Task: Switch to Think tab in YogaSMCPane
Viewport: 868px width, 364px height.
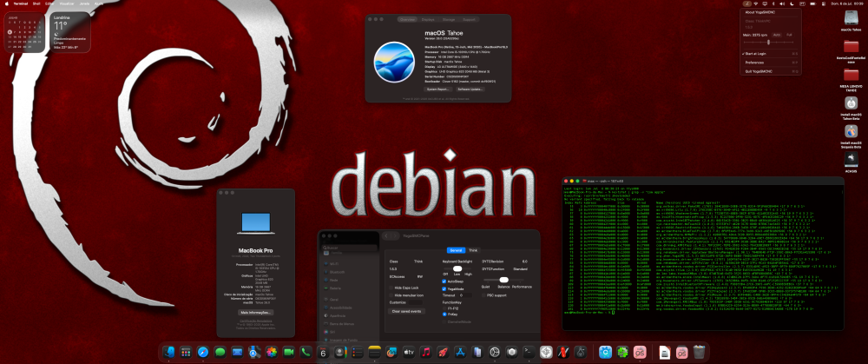Action: tap(473, 250)
